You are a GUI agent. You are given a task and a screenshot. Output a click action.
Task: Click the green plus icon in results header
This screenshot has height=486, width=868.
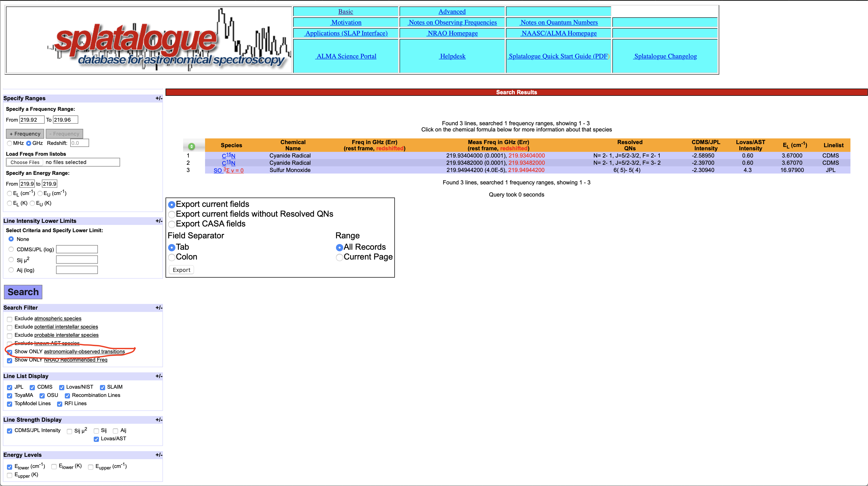click(x=191, y=146)
